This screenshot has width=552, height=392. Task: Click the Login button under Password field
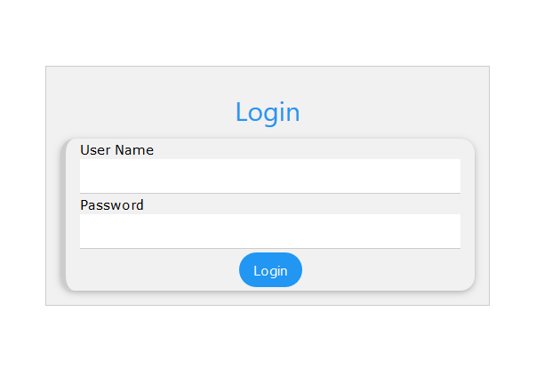click(270, 270)
